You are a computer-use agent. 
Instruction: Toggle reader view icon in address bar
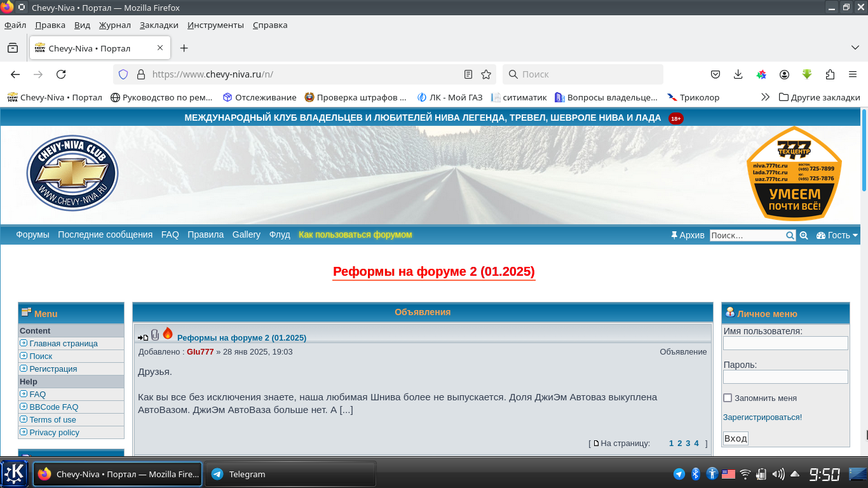click(x=468, y=74)
